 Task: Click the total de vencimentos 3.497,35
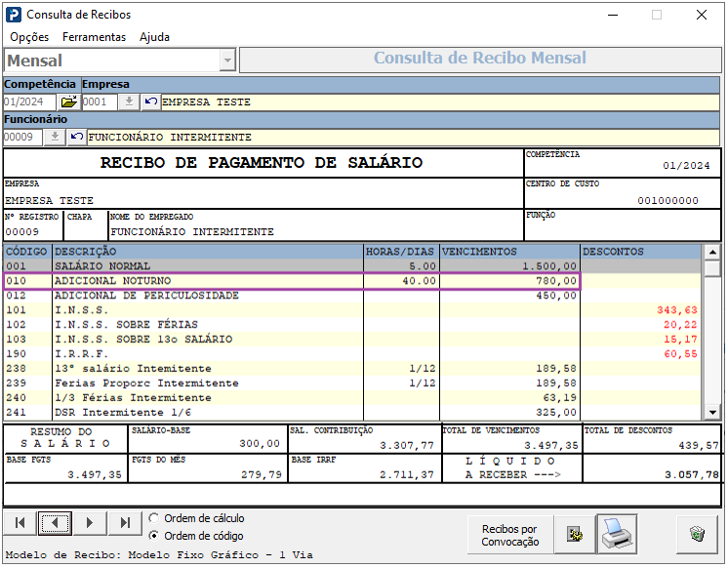(551, 445)
